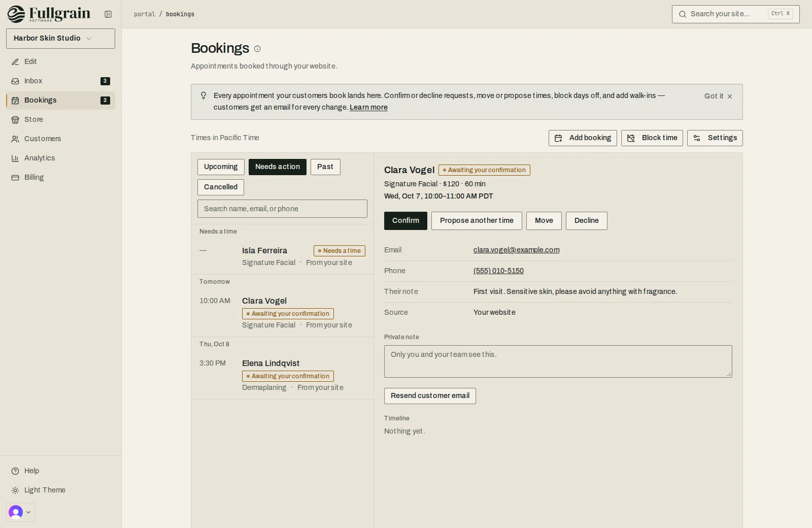
Task: Open the info icon beside Bookings heading
Action: (257, 49)
